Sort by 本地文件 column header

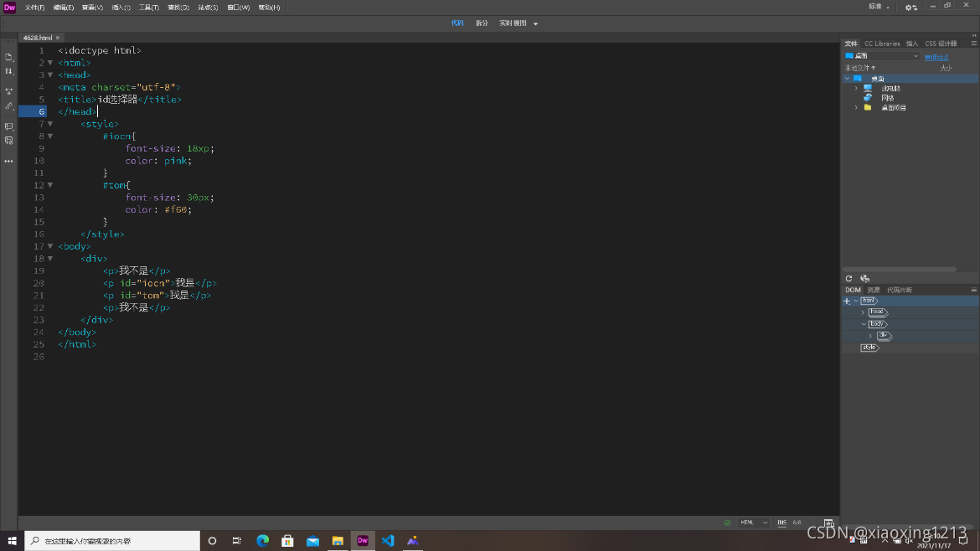860,68
